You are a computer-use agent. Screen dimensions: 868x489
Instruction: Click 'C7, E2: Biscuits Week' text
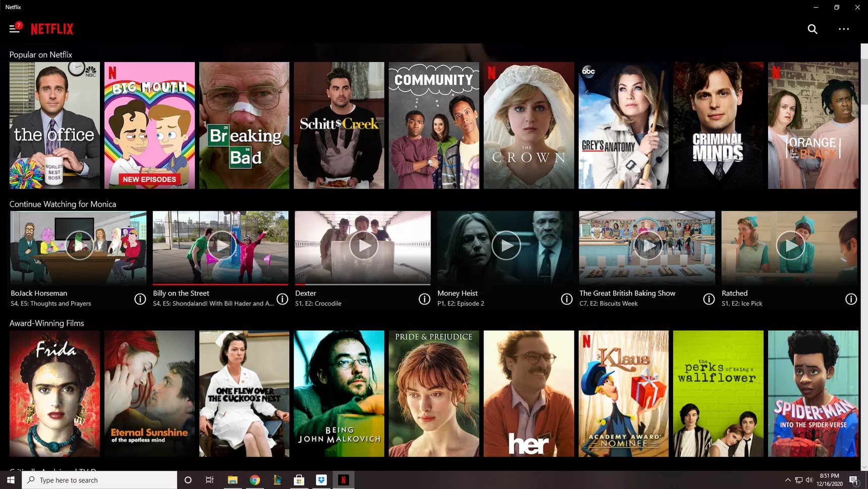[609, 304]
